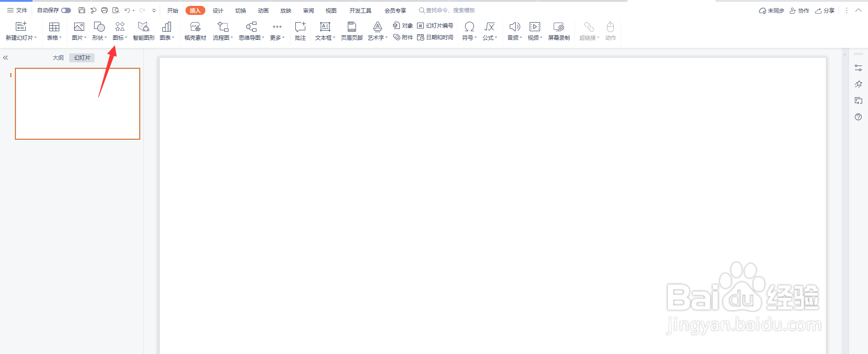Insert an Object (对象)

pyautogui.click(x=403, y=26)
